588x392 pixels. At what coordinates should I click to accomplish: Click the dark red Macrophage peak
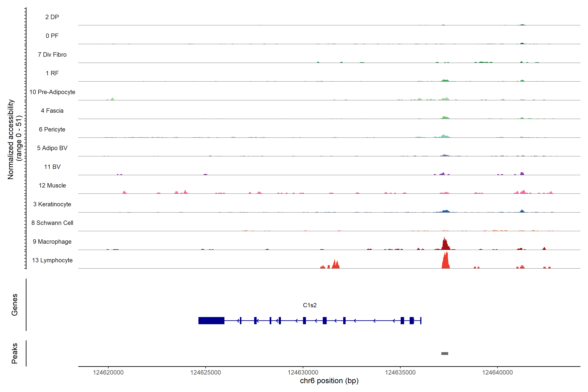tap(445, 245)
